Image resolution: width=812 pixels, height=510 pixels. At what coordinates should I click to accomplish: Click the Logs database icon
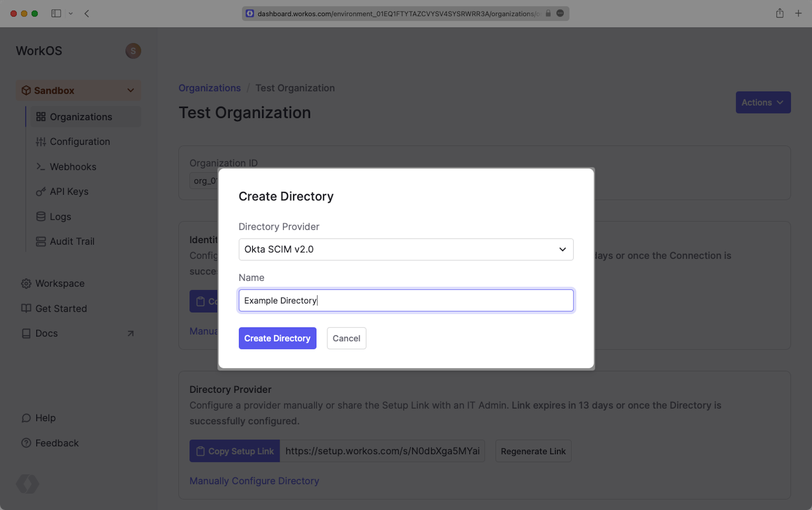(x=41, y=217)
